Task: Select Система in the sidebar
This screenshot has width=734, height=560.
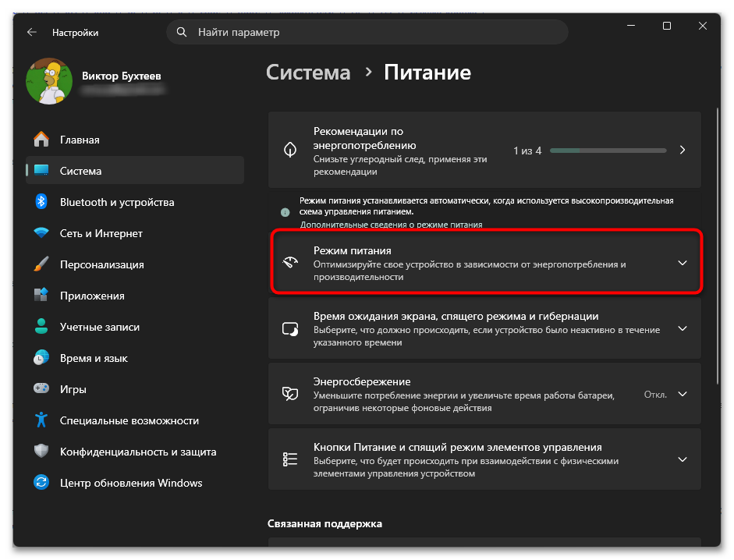Action: [135, 171]
